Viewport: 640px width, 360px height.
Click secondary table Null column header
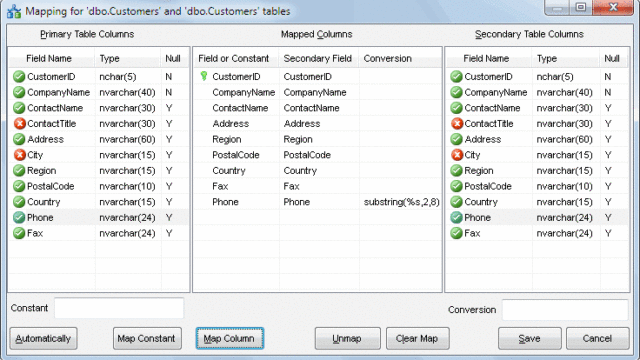[x=613, y=58]
